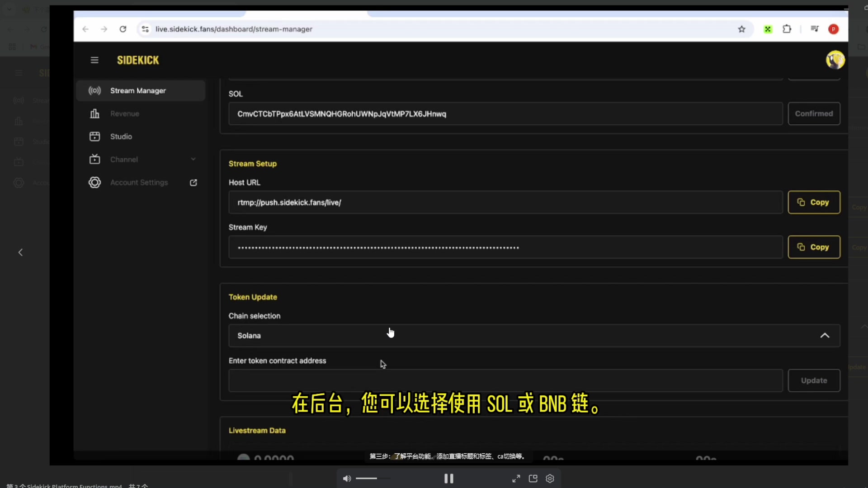Go forward in the browser

104,29
